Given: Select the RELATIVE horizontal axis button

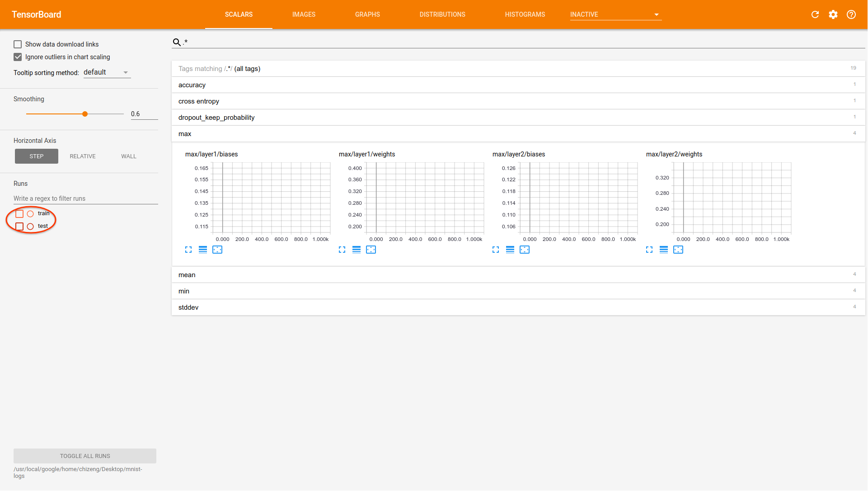Looking at the screenshot, I should (x=83, y=156).
